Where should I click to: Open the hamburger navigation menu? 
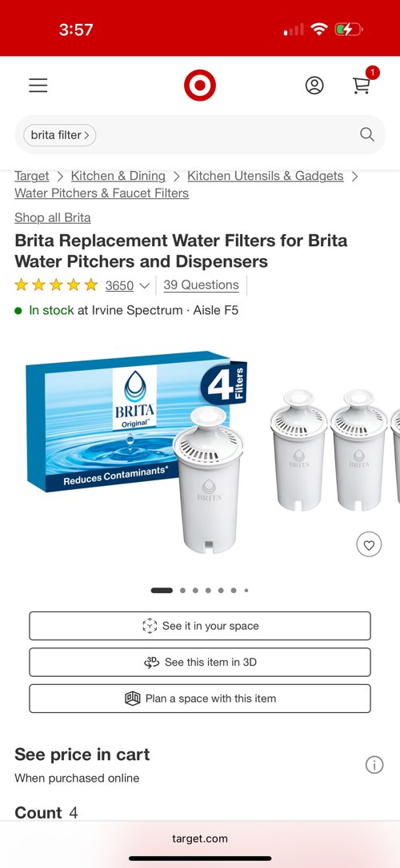coord(38,86)
